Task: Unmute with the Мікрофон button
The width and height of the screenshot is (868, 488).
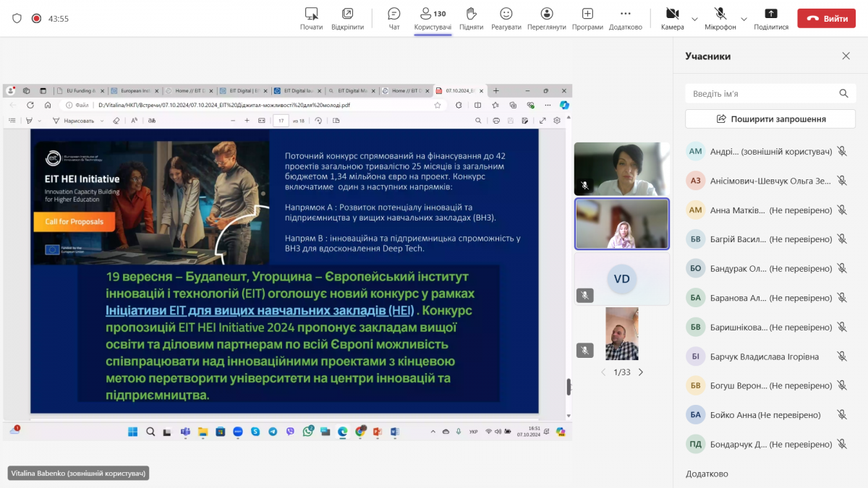Action: point(720,19)
